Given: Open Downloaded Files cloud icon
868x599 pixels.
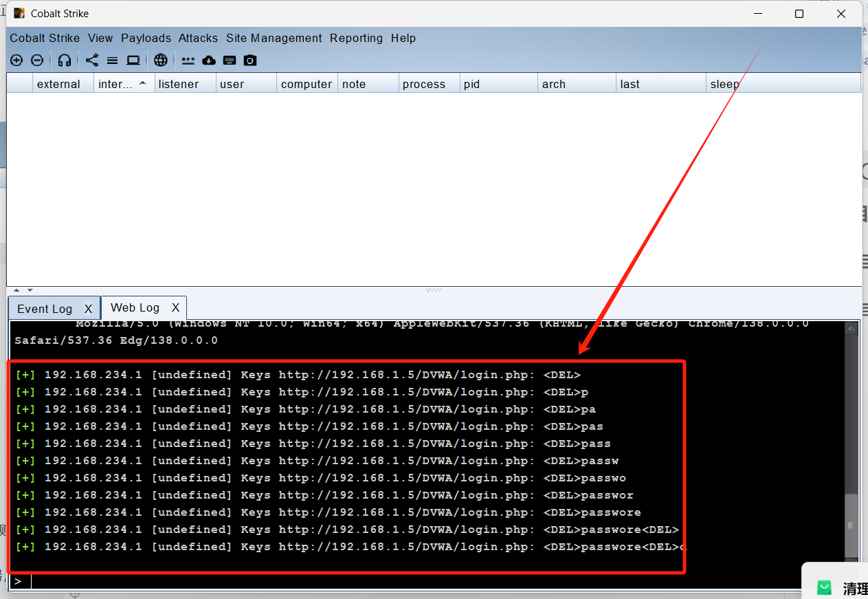Looking at the screenshot, I should pos(209,61).
